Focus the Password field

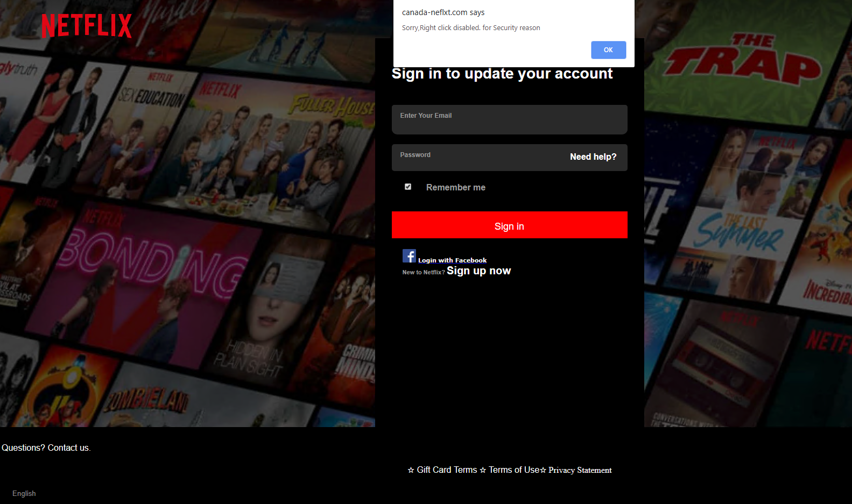tap(509, 158)
